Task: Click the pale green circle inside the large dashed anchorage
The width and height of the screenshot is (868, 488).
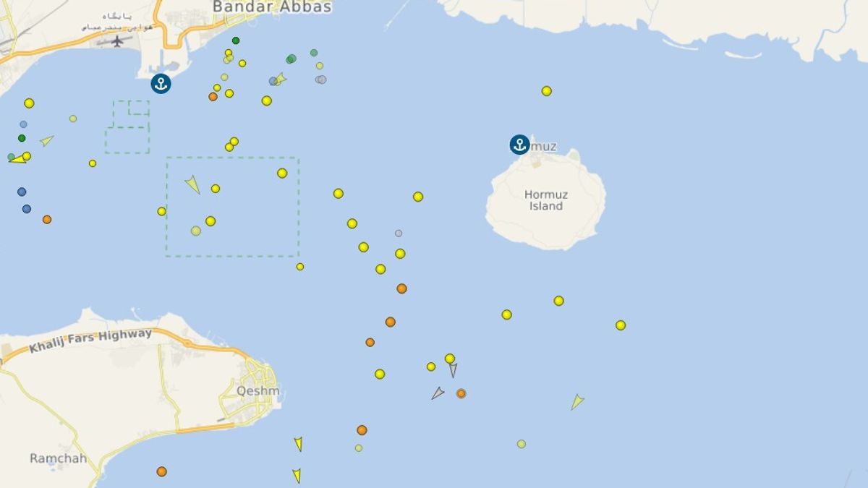Action: (196, 231)
